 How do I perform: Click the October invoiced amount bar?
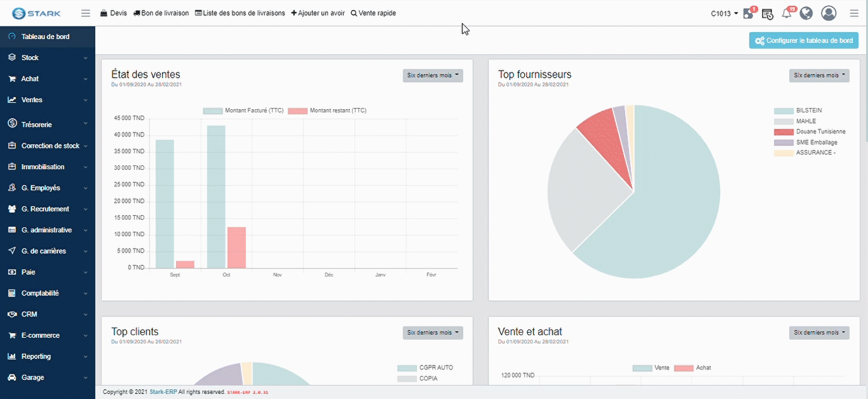tap(216, 196)
